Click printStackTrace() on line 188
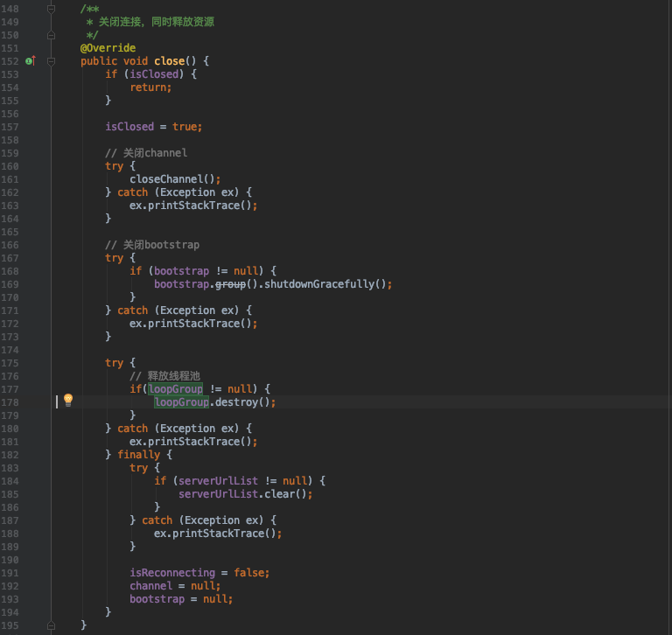 224,534
